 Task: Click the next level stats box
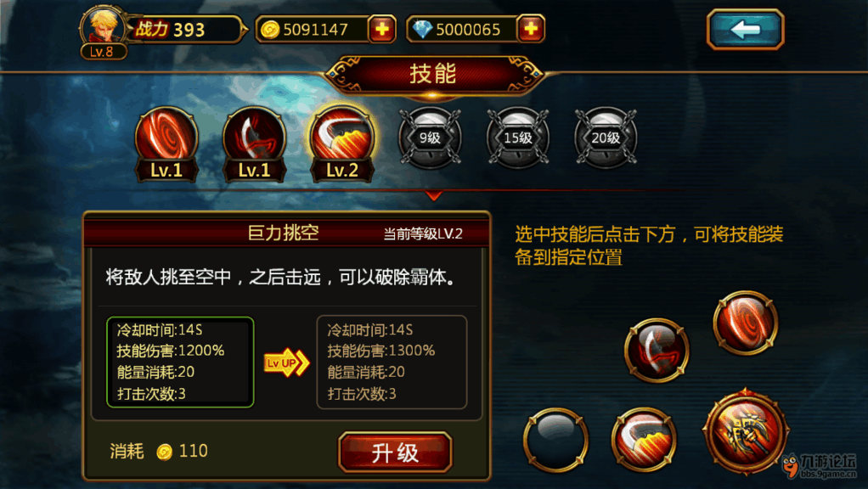point(392,363)
